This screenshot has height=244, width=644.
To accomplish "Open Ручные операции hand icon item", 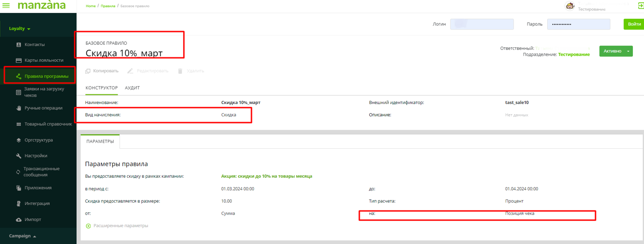I will point(43,108).
